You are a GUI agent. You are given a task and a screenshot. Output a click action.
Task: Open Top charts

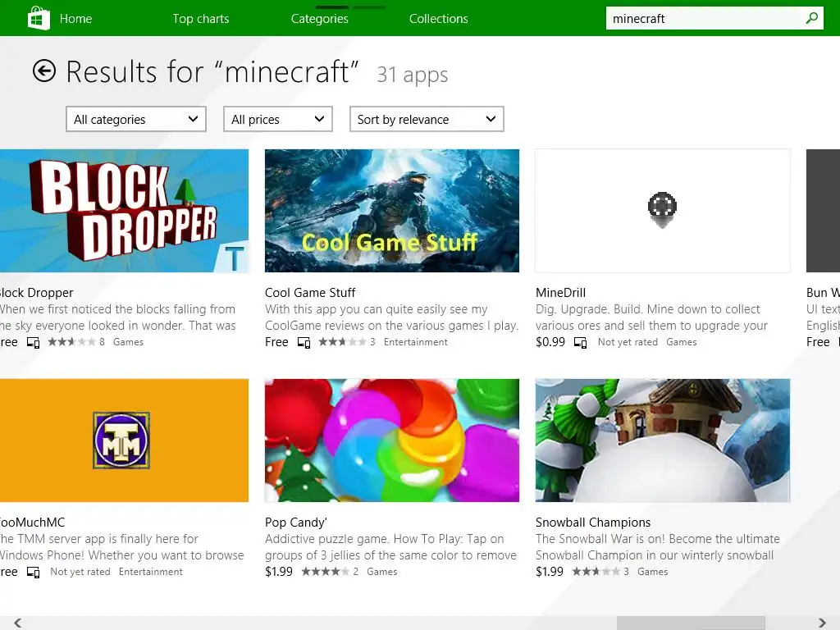tap(201, 19)
